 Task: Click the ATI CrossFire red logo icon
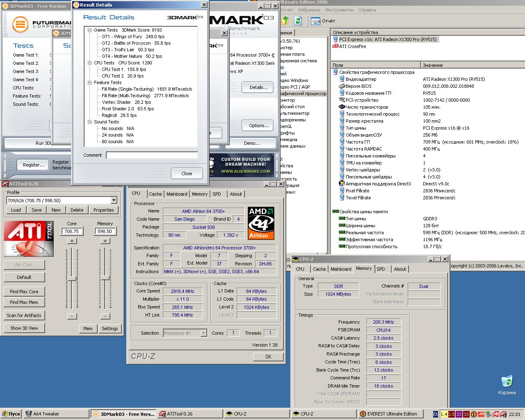tap(335, 46)
